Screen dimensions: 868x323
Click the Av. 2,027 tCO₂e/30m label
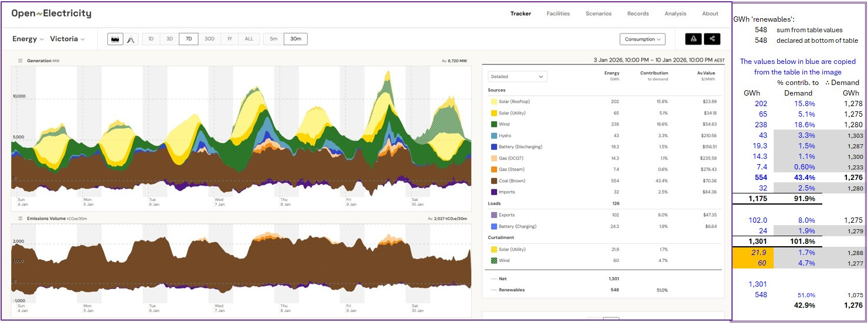click(x=447, y=218)
